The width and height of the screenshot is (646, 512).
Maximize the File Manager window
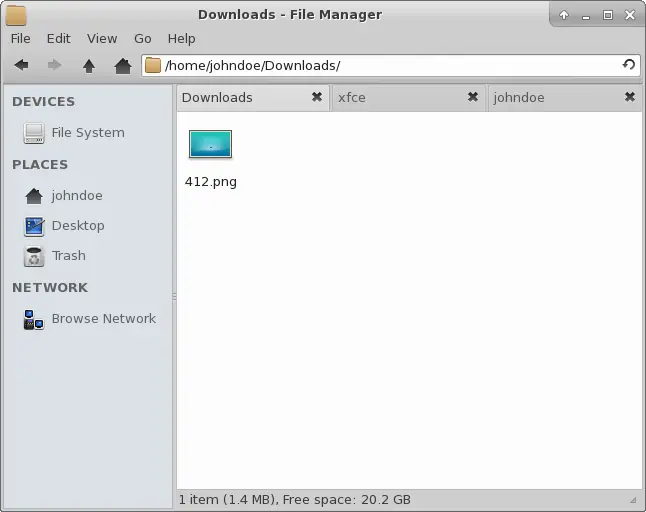[608, 15]
